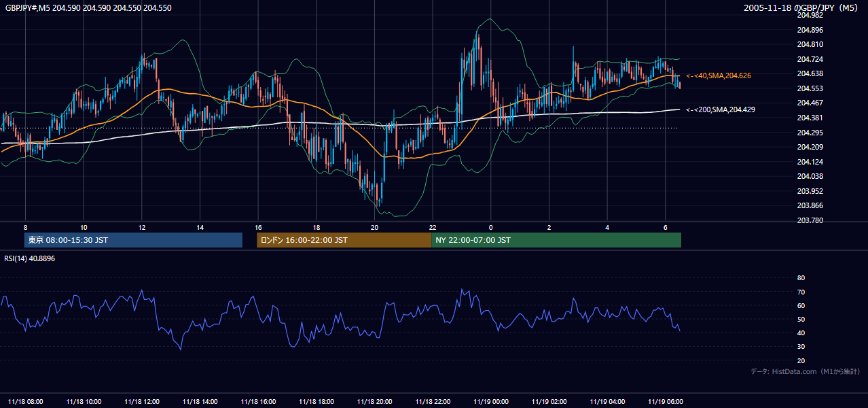Viewport: 868px width, 408px height.
Task: Click the HistData.com data source credit
Action: tap(806, 371)
